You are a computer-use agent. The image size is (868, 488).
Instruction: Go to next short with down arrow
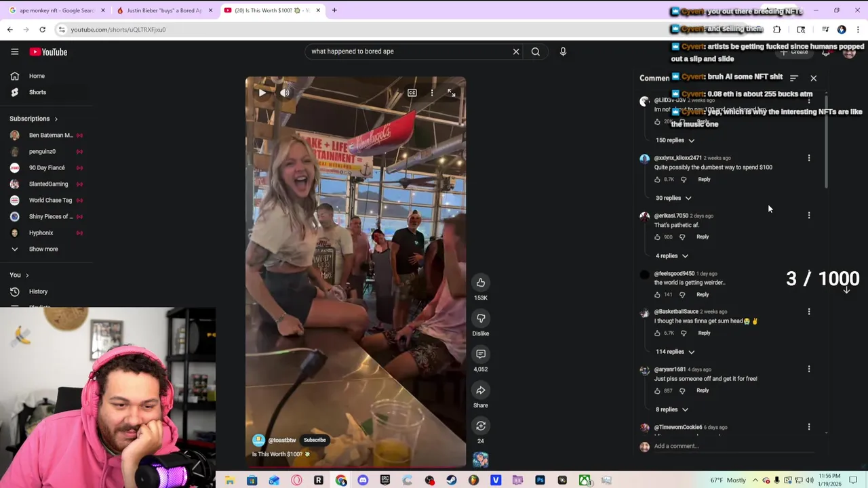coord(847,290)
